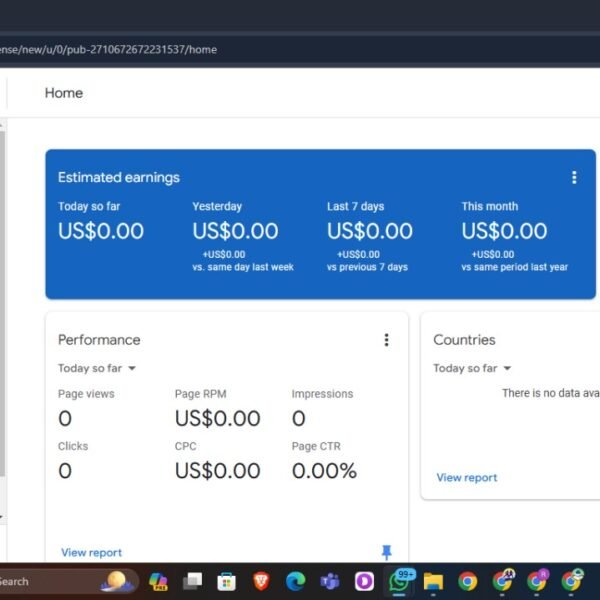Open Brave browser from the taskbar

(261, 582)
